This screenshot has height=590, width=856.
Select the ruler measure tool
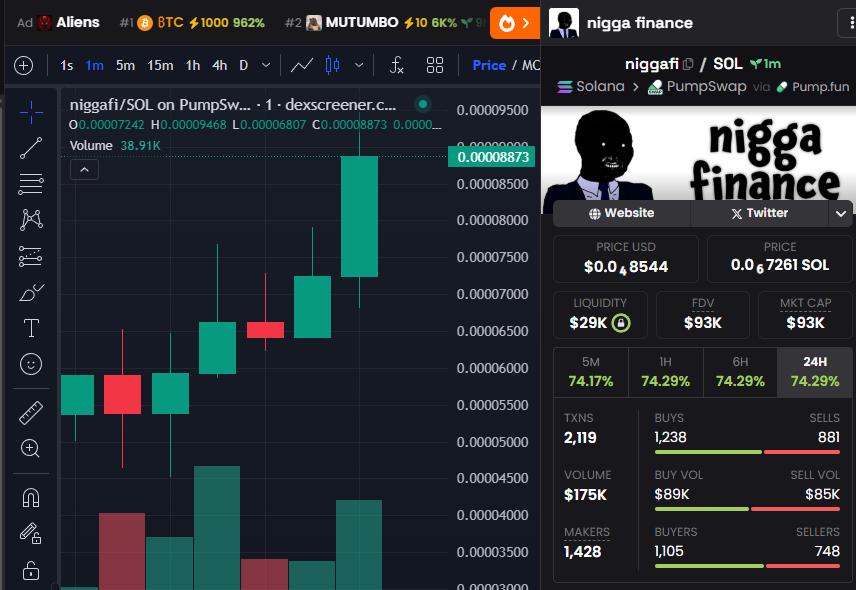pos(31,413)
